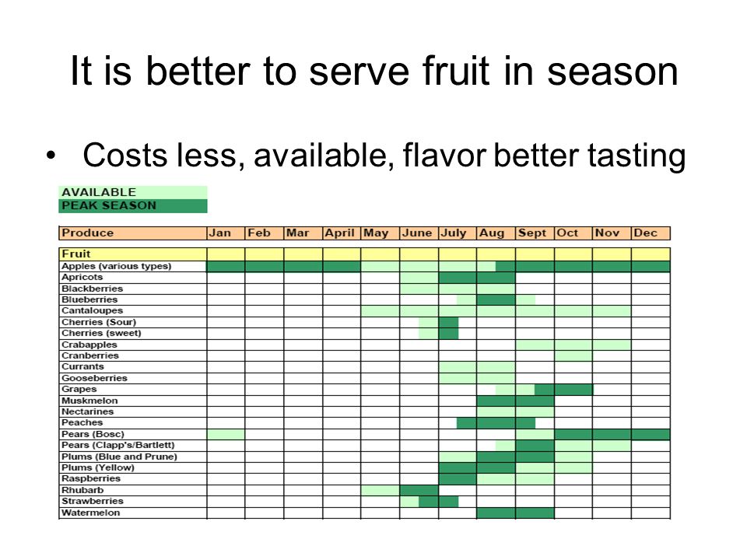Click the Jan month header
This screenshot has width=747, height=560.
click(x=226, y=233)
